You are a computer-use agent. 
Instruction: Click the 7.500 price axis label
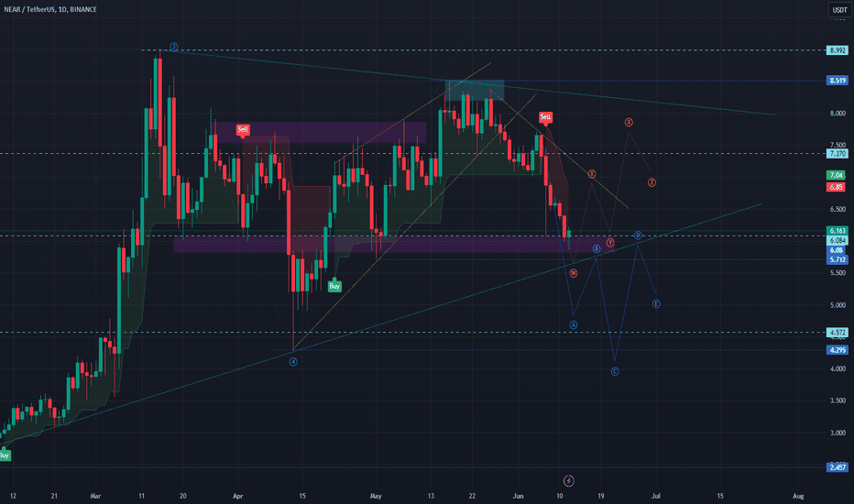coord(838,145)
